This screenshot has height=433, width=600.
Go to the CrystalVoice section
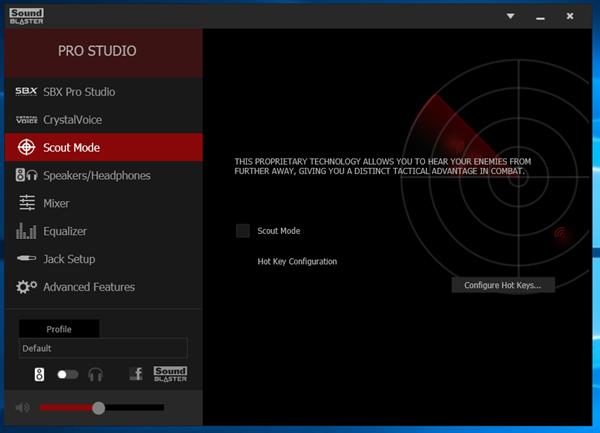[103, 120]
